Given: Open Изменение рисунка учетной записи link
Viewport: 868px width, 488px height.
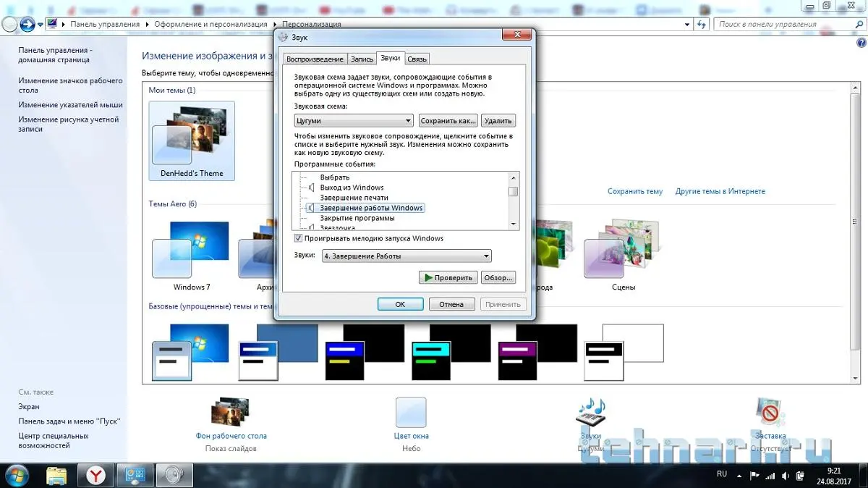Looking at the screenshot, I should pyautogui.click(x=69, y=124).
